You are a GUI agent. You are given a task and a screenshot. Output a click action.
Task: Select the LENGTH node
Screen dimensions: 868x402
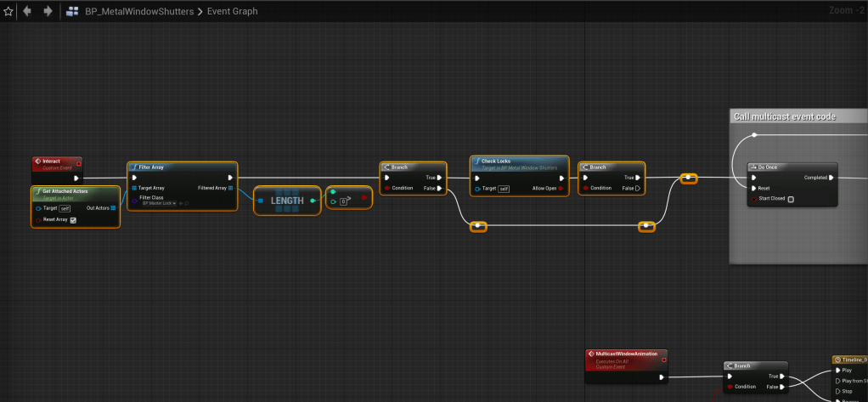(287, 201)
